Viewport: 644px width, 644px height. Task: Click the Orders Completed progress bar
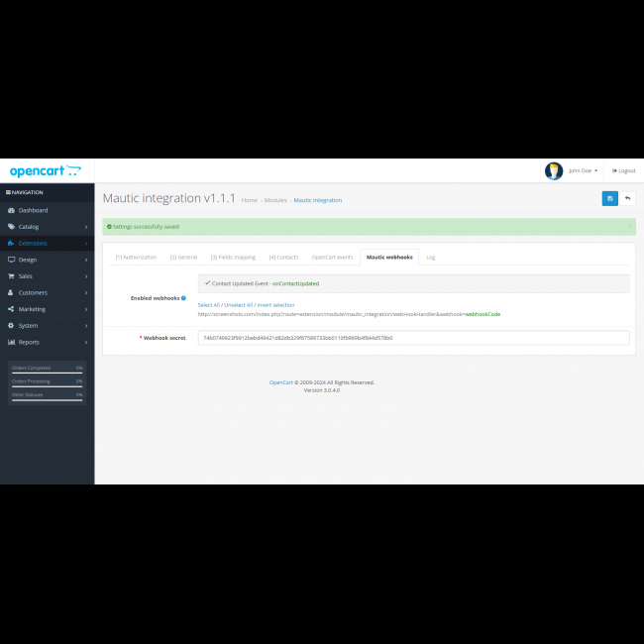47,371
